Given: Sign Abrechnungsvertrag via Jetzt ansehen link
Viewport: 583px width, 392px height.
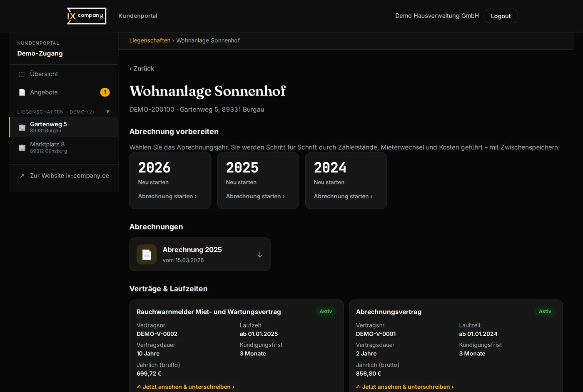Looking at the screenshot, I should point(405,387).
